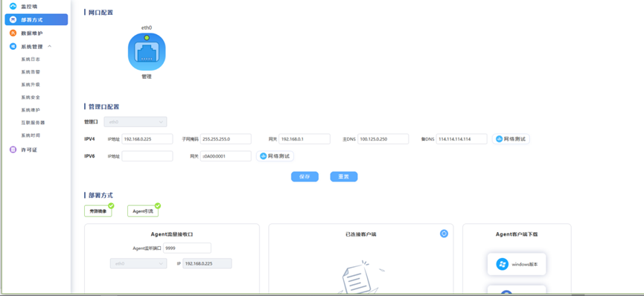
Task: Click the IPV4 网络测试 icon
Action: [x=499, y=139]
